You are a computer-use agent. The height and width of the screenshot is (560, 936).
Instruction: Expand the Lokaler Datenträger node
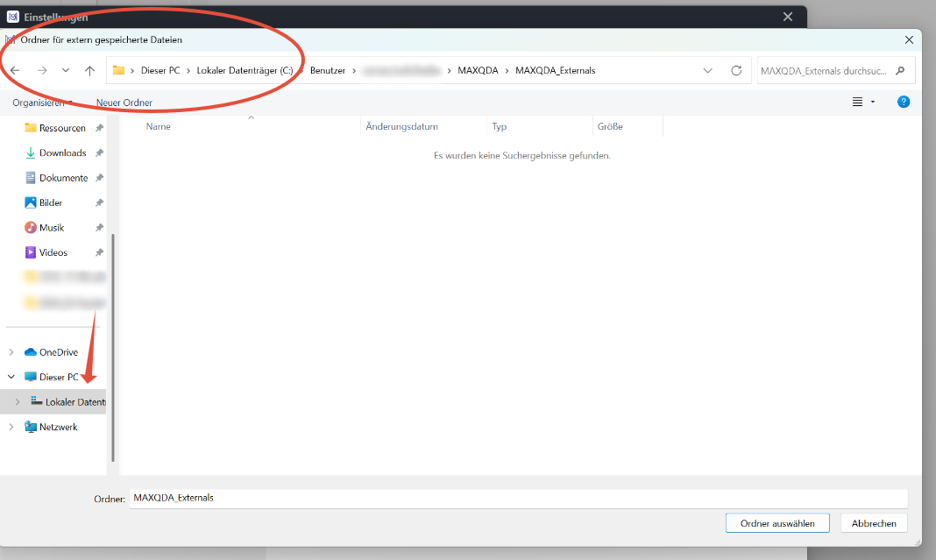pyautogui.click(x=18, y=401)
